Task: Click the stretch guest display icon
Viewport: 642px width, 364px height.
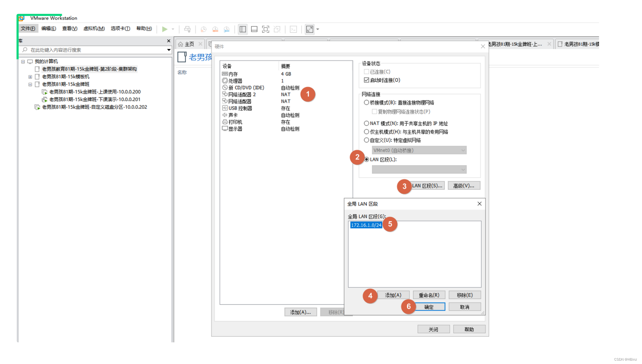Action: (x=310, y=29)
